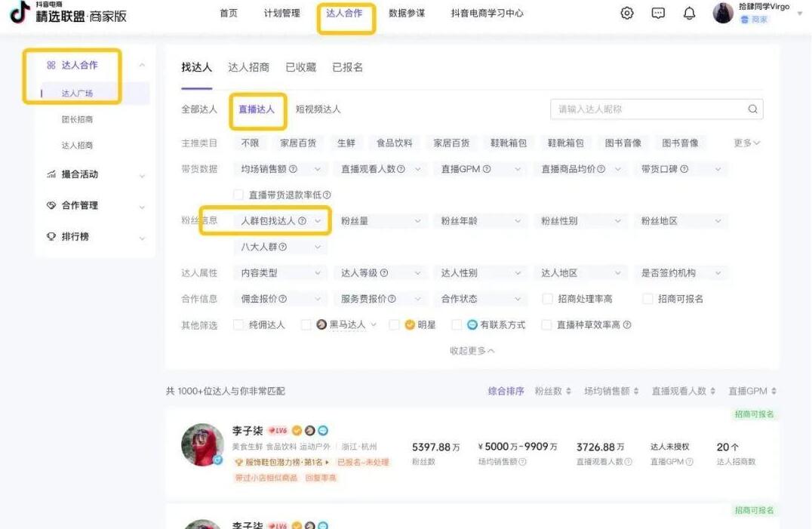The width and height of the screenshot is (812, 529).
Task: Click help icon next to 直播种草效率高
Action: [x=627, y=325]
